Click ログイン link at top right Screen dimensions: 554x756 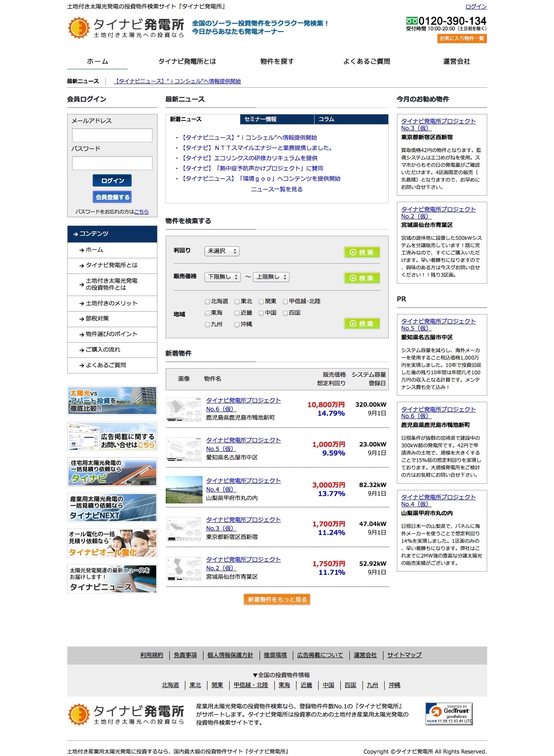(476, 7)
